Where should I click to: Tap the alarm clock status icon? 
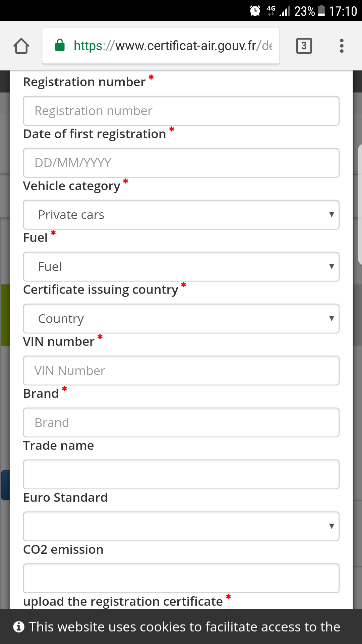pyautogui.click(x=255, y=11)
